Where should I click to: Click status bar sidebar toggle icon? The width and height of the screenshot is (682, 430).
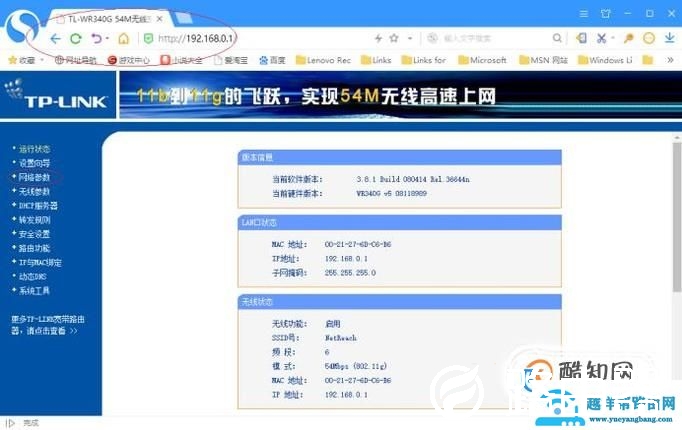tap(10, 423)
